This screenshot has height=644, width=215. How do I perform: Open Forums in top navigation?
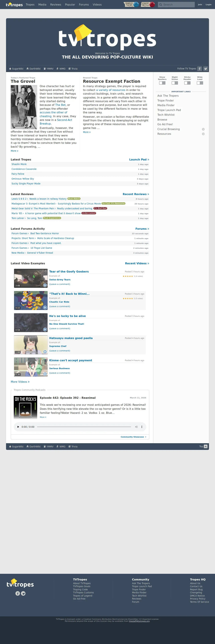coord(84,5)
